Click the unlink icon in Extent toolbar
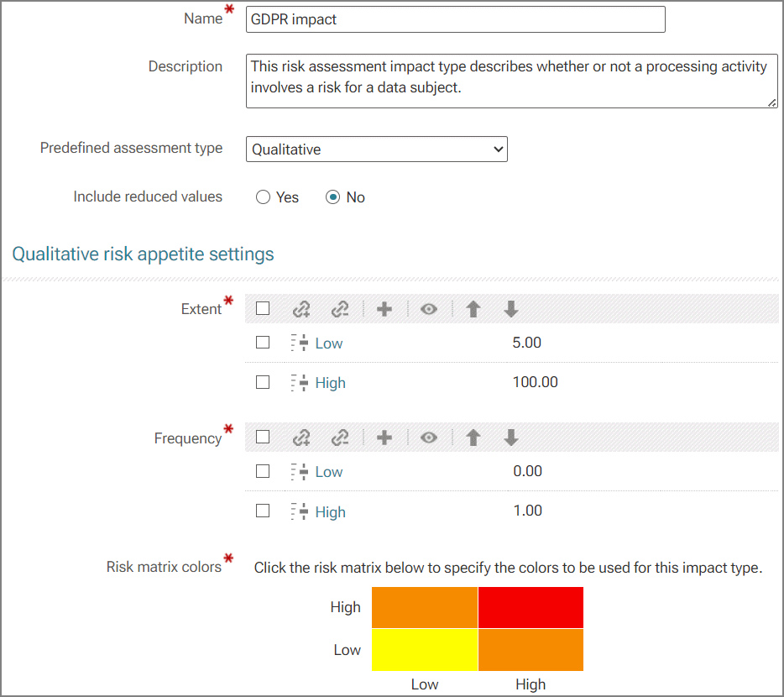784x697 pixels. 340,309
